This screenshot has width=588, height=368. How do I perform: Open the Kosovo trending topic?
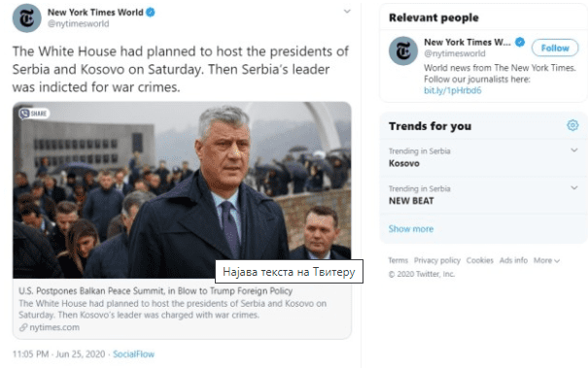pos(403,163)
